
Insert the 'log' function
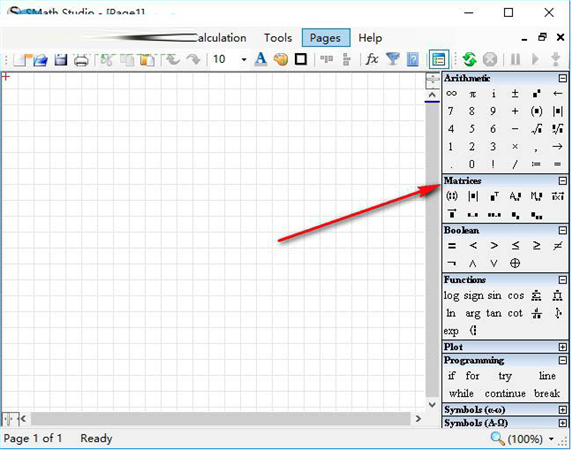click(x=451, y=296)
